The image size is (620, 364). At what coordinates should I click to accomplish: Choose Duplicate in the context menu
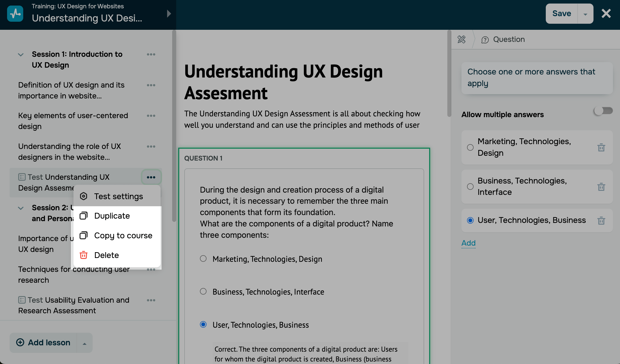click(x=117, y=216)
